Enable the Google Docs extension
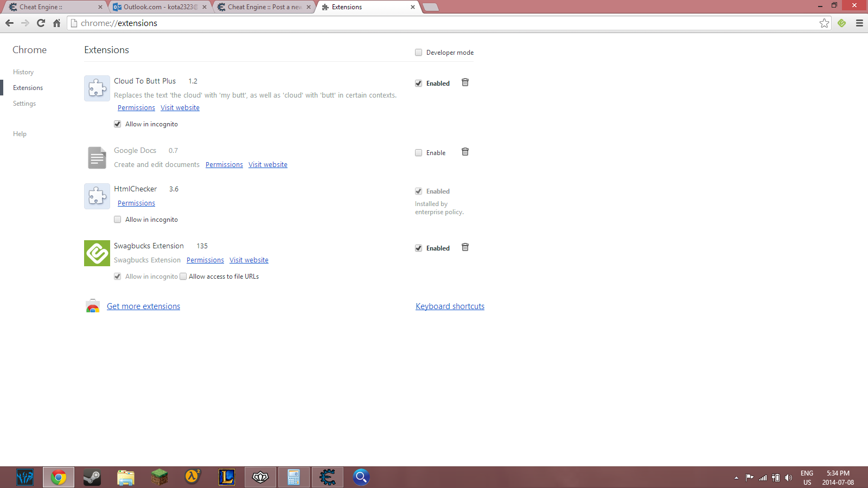This screenshot has width=868, height=488. coord(418,152)
